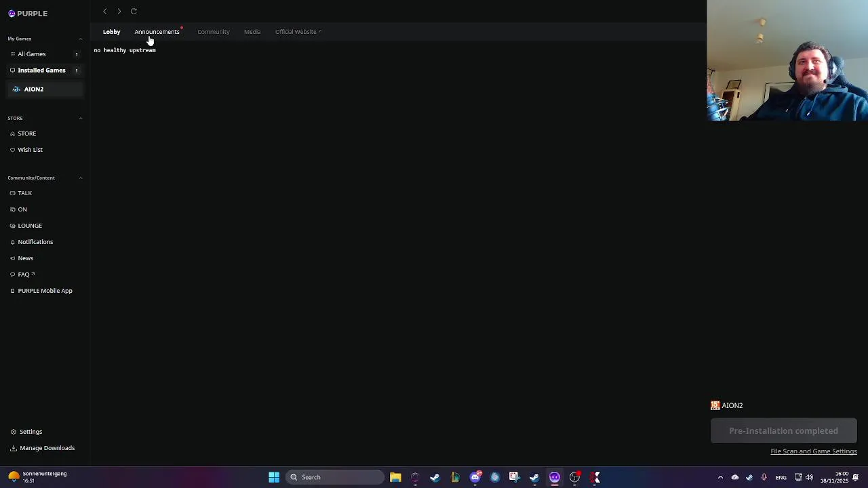Image resolution: width=868 pixels, height=488 pixels.
Task: Click the network tray icon
Action: tap(798, 477)
